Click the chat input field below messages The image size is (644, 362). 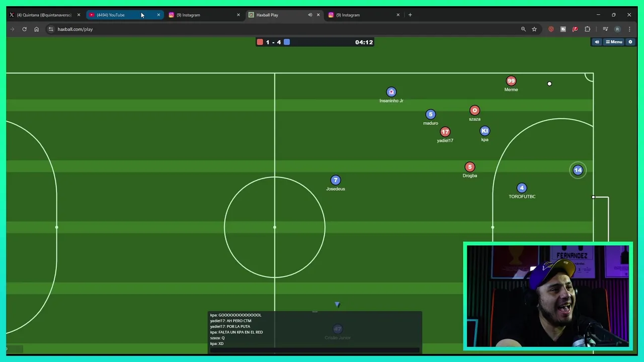pyautogui.click(x=315, y=350)
